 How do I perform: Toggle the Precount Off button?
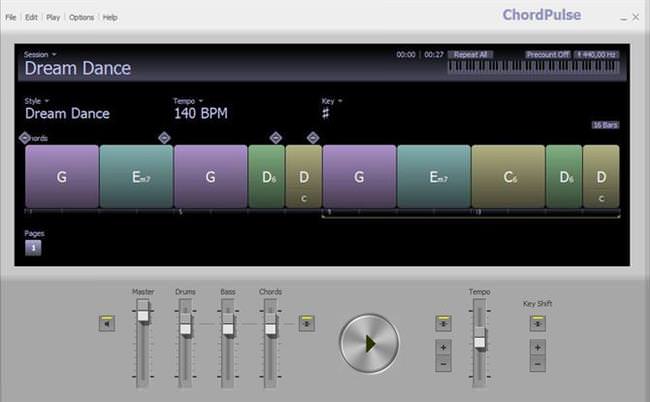[x=548, y=55]
